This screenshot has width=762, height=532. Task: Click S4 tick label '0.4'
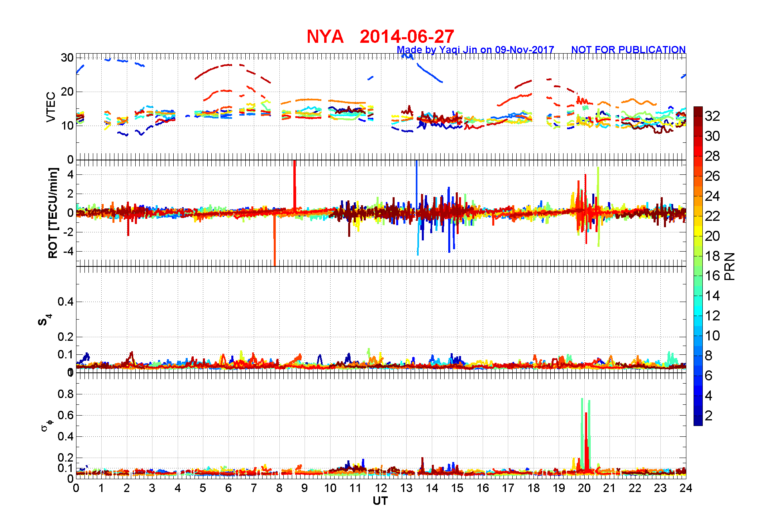66,302
